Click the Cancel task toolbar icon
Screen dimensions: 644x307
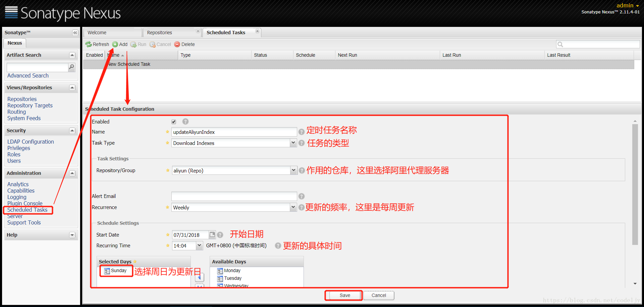(153, 44)
